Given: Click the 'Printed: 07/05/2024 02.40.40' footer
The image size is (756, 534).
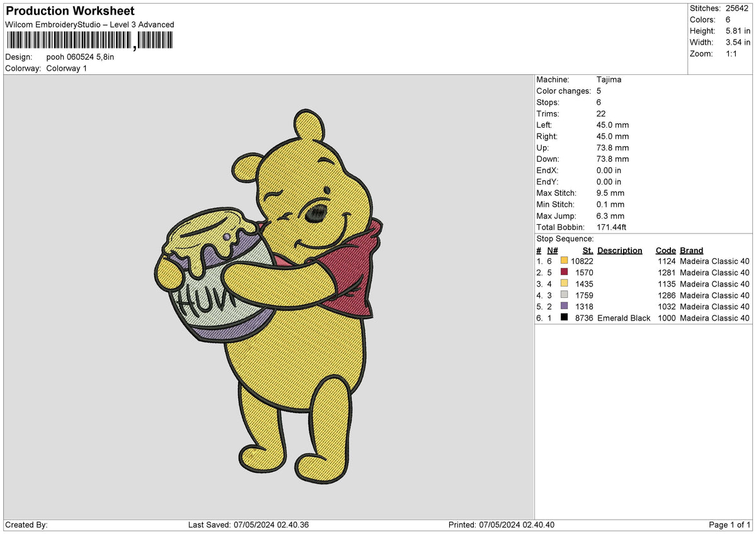Looking at the screenshot, I should (501, 525).
